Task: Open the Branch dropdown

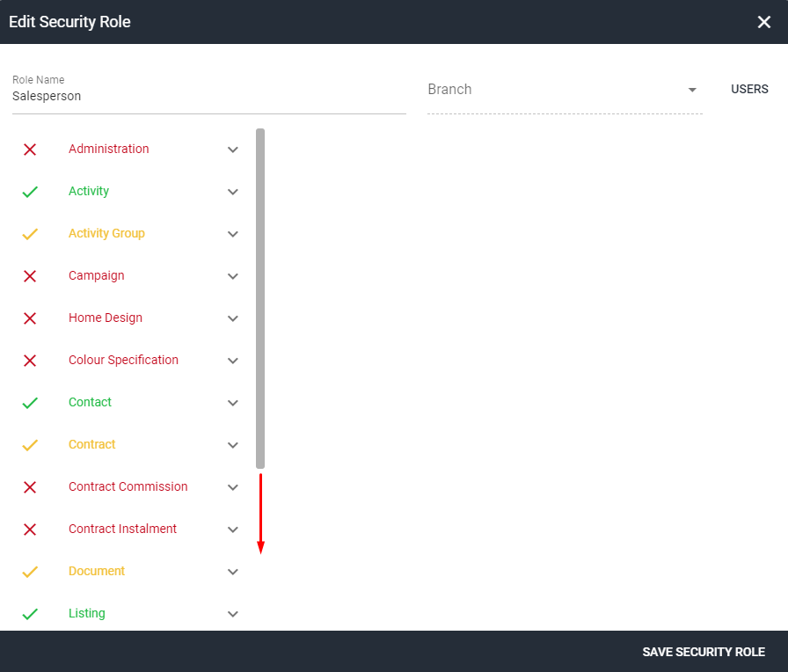Action: [692, 89]
